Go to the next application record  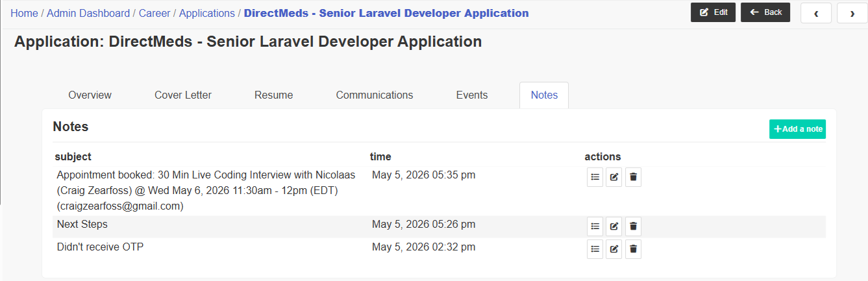852,13
